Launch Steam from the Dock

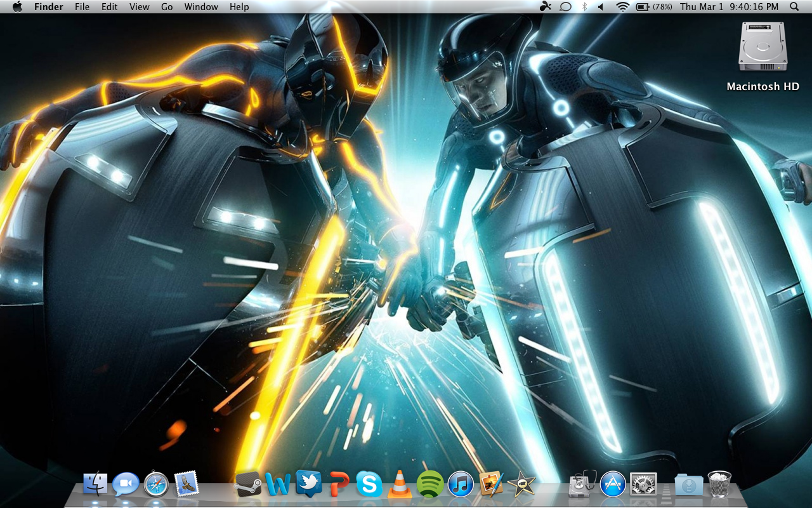(x=248, y=485)
